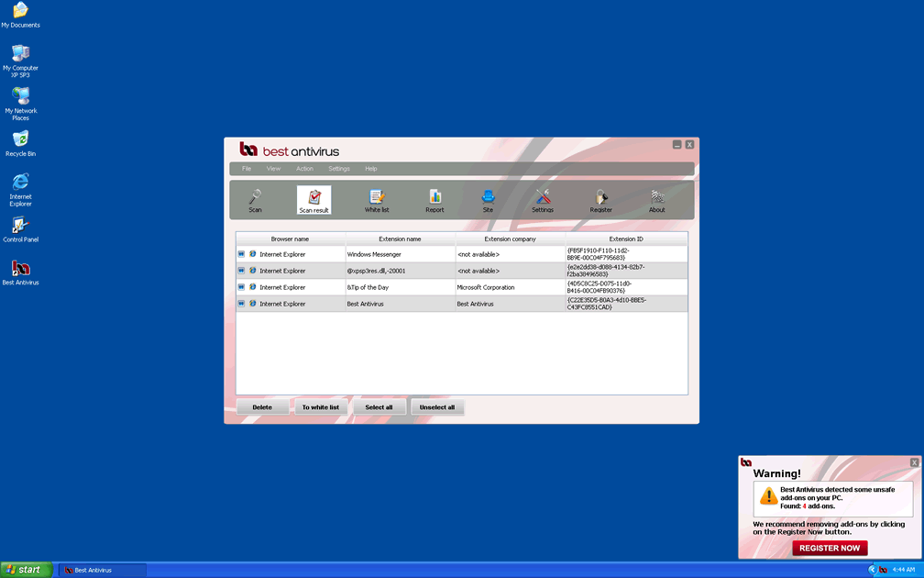Open the Windows Start menu
This screenshot has width=924, height=578.
26,570
